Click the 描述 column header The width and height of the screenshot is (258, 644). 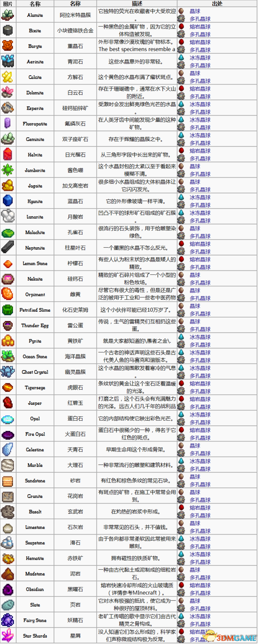137,4
